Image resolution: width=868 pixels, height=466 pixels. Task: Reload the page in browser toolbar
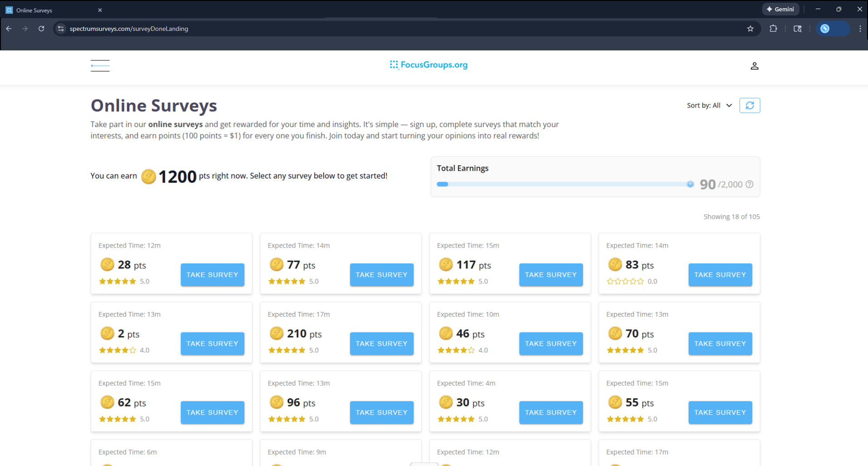click(x=41, y=29)
